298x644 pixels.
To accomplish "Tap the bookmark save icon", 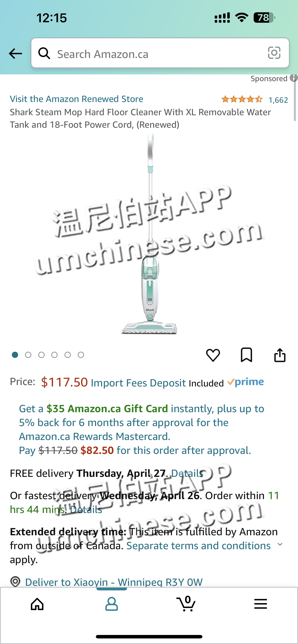I will coord(246,355).
